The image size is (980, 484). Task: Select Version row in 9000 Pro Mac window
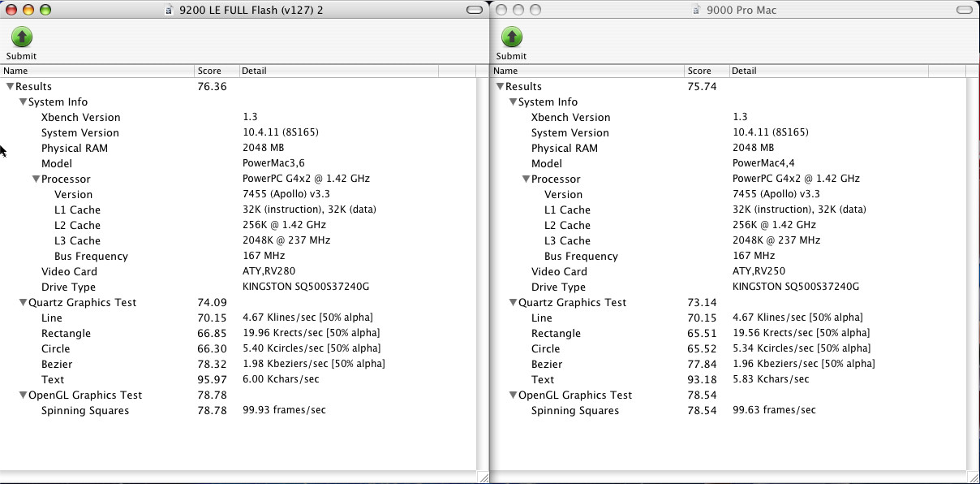(729, 194)
